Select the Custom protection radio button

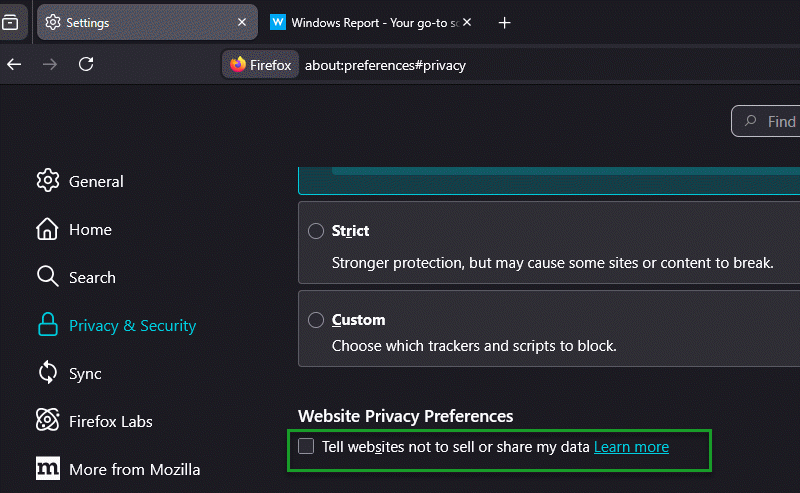point(316,320)
